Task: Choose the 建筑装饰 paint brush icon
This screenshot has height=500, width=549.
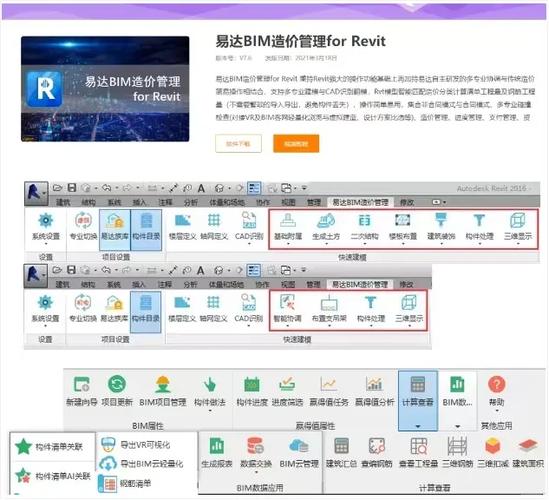Action: [x=441, y=221]
